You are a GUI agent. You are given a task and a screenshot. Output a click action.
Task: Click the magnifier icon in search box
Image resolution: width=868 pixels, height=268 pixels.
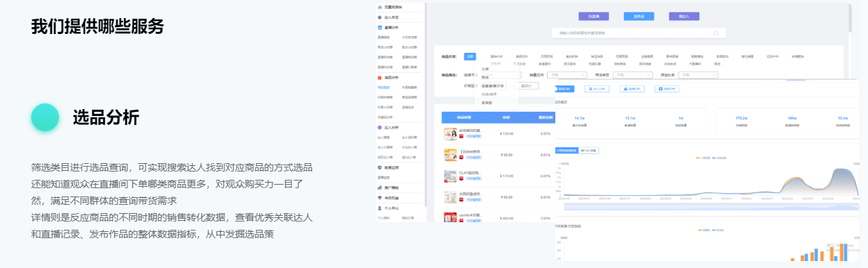(x=716, y=33)
